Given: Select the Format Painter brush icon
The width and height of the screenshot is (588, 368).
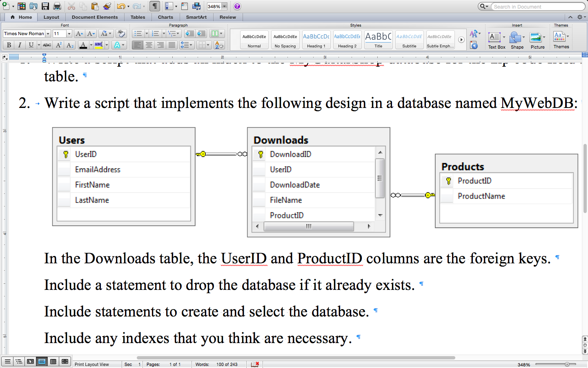Looking at the screenshot, I should (107, 6).
